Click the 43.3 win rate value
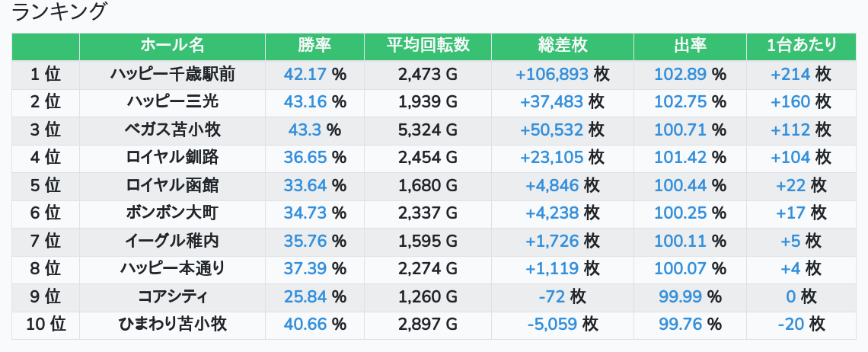The image size is (868, 352). click(x=305, y=130)
